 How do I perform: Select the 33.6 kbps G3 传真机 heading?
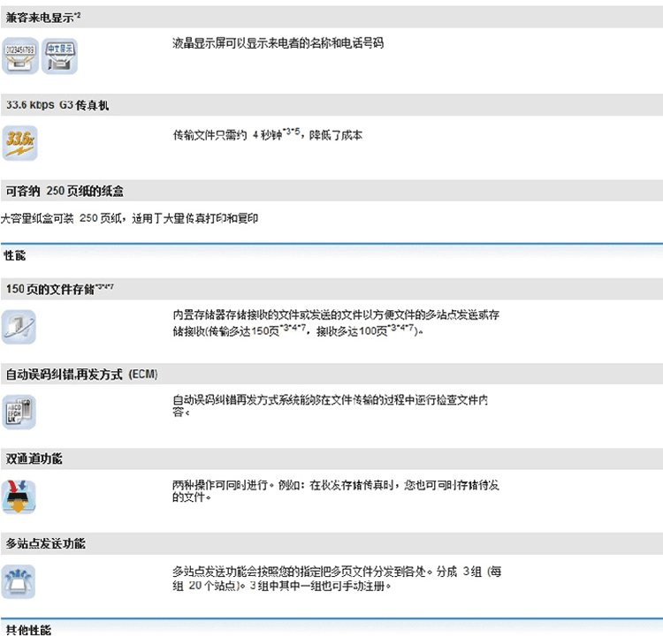pyautogui.click(x=57, y=105)
